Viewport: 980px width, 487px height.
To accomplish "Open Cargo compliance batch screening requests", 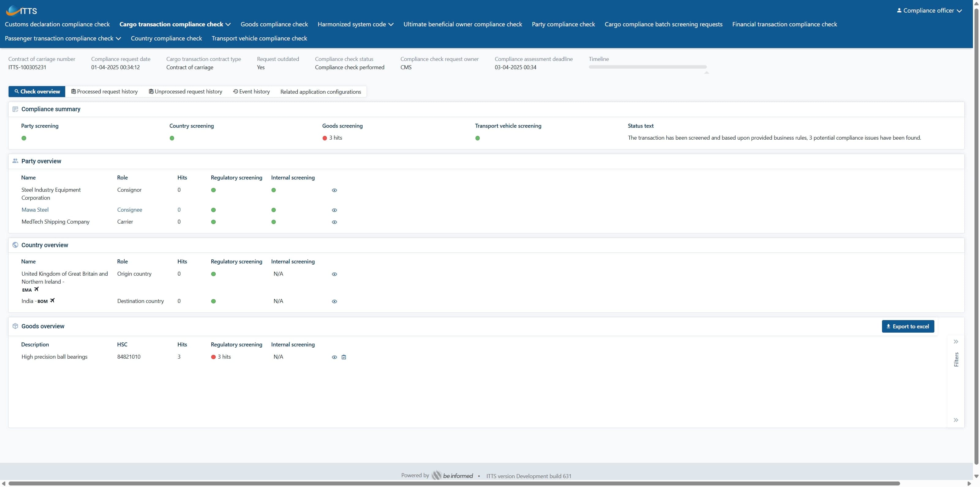I will [x=663, y=24].
